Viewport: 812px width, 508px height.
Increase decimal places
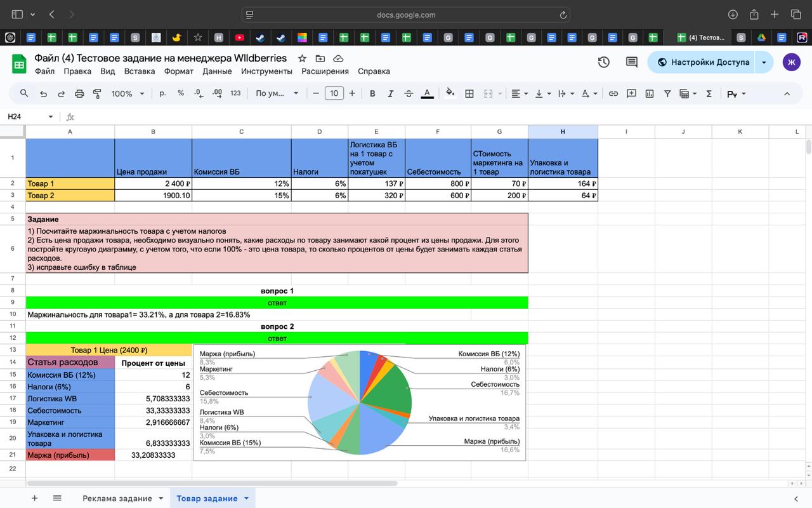(x=217, y=93)
